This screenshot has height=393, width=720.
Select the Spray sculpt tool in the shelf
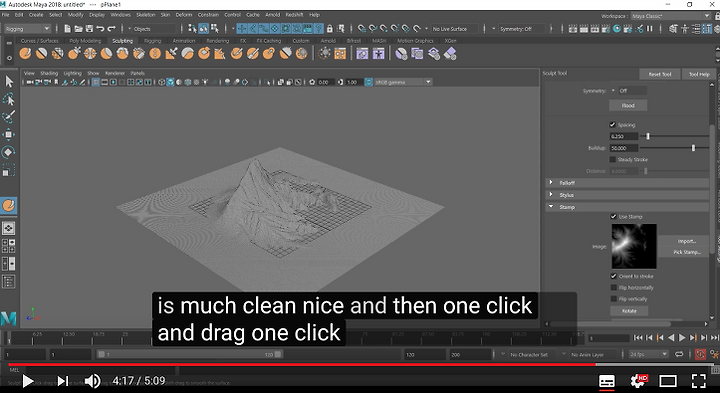(x=139, y=54)
